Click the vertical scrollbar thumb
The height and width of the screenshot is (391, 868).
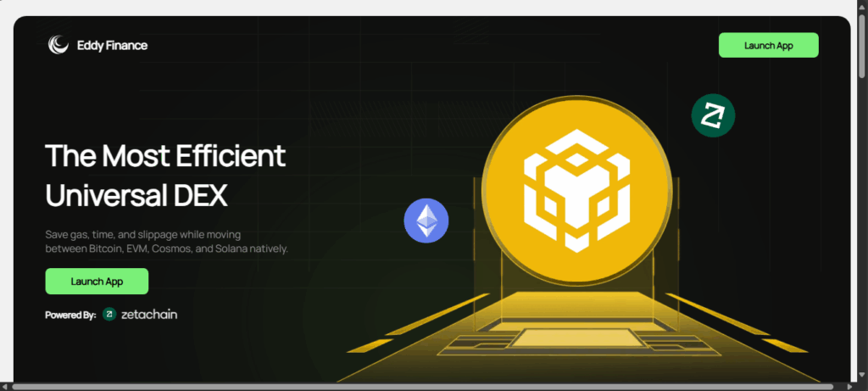click(862, 44)
